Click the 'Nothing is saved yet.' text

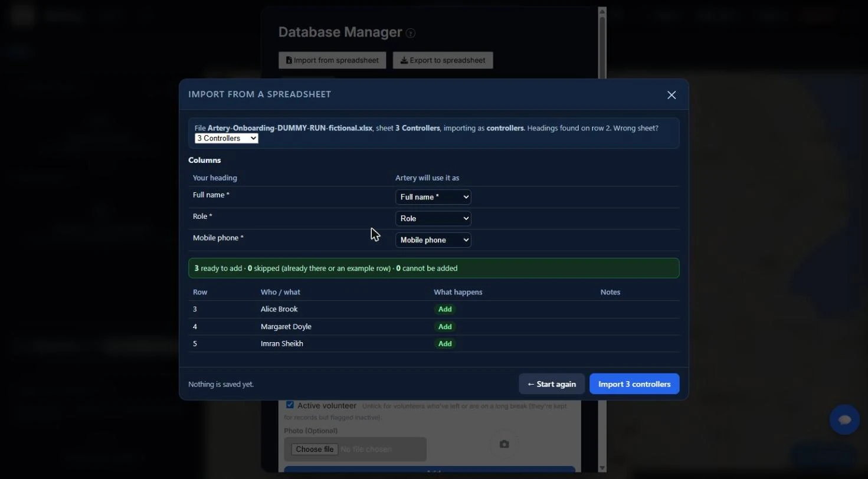click(x=221, y=384)
